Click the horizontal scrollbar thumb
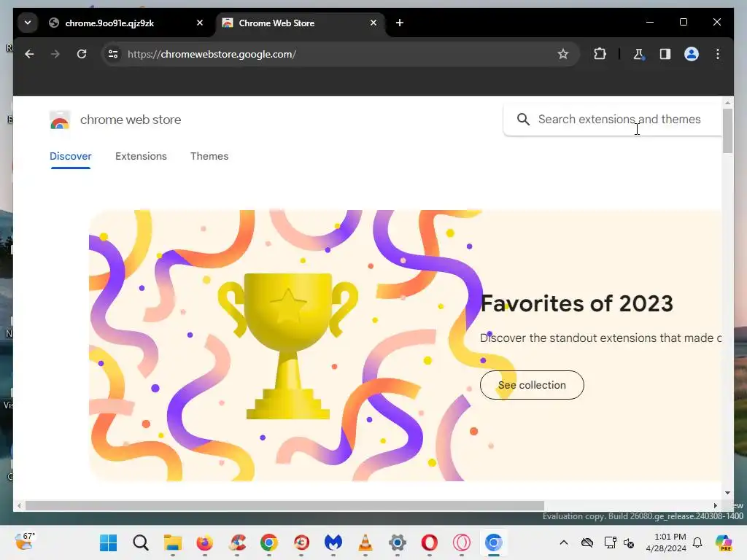 click(x=285, y=506)
